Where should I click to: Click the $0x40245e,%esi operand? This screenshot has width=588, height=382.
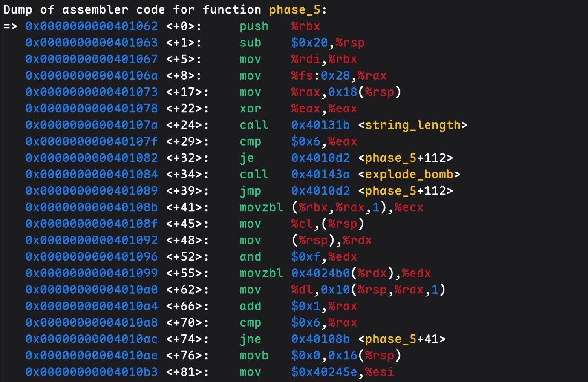pos(343,372)
